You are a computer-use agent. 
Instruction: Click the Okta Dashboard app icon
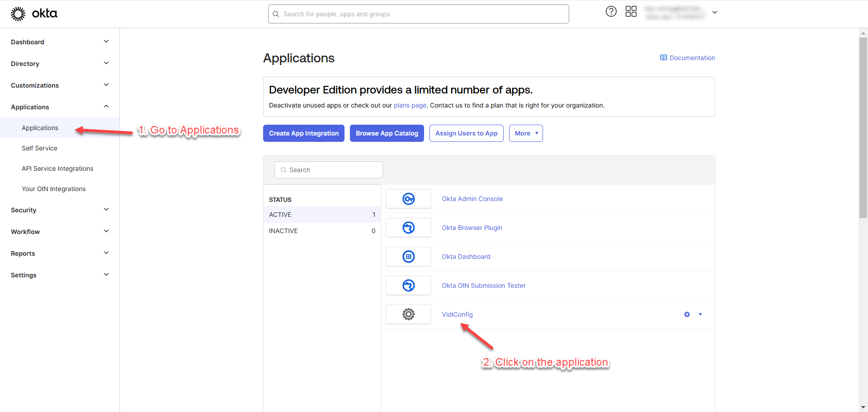[x=408, y=257]
